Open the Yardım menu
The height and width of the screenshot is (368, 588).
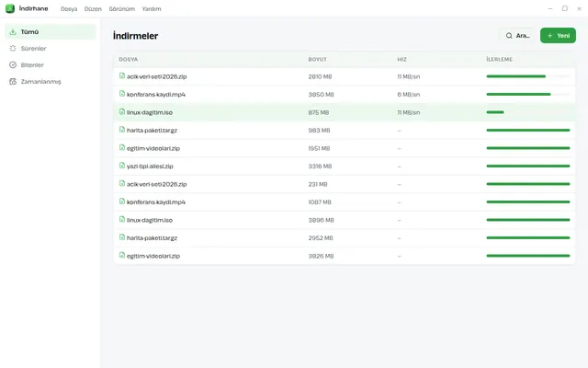pyautogui.click(x=152, y=9)
